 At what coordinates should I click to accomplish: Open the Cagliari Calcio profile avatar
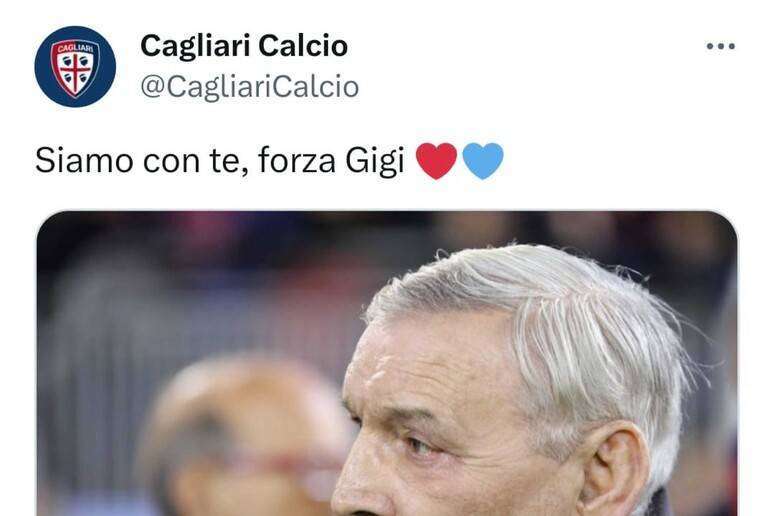[75, 67]
